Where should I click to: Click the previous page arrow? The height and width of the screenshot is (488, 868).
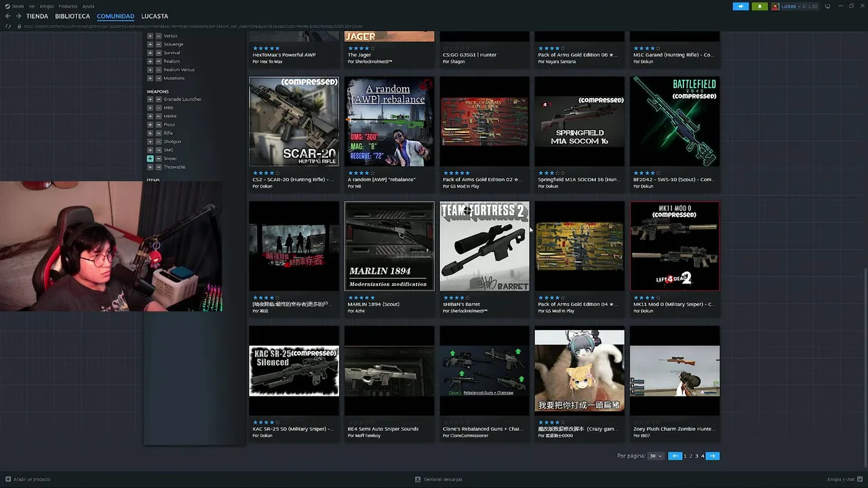[x=675, y=456]
